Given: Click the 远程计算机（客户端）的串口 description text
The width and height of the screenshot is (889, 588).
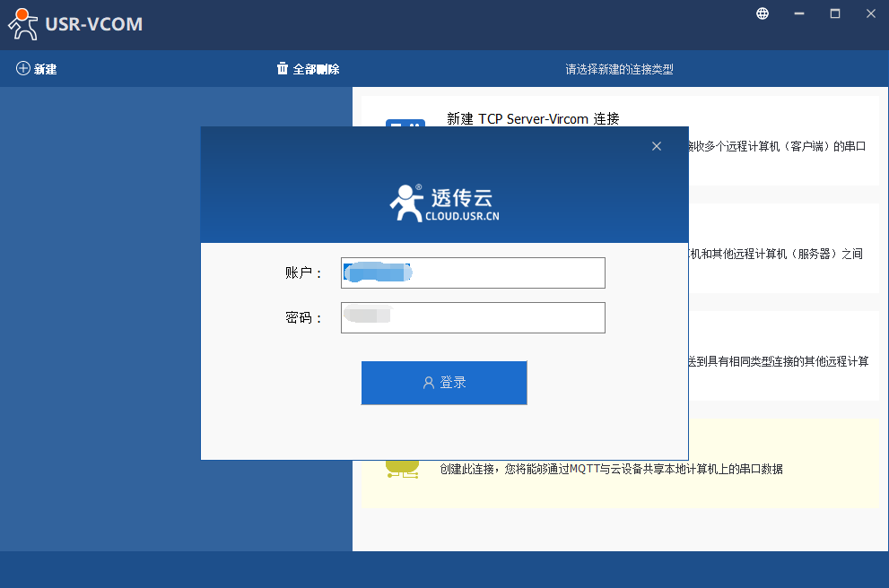Looking at the screenshot, I should [777, 146].
